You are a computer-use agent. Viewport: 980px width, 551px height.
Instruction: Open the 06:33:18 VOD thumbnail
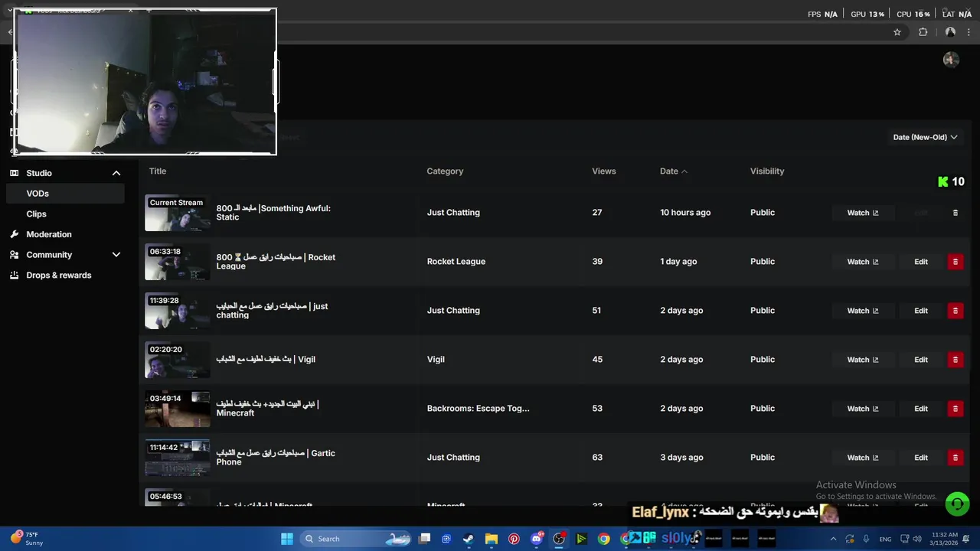tap(177, 262)
